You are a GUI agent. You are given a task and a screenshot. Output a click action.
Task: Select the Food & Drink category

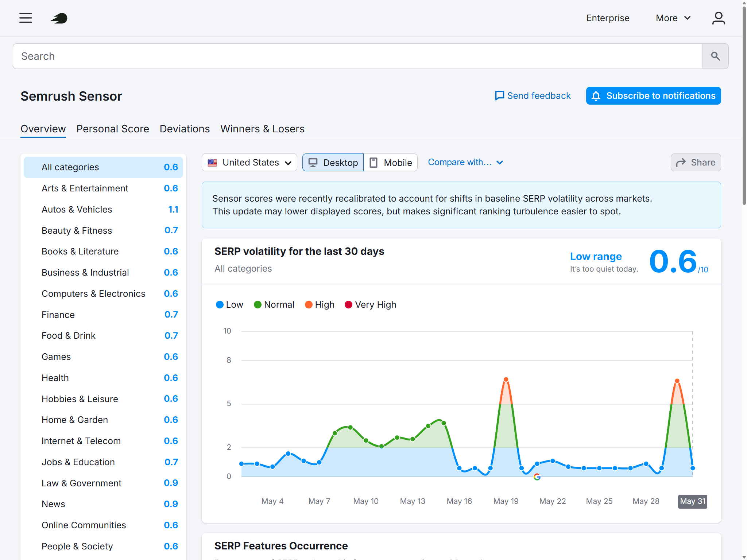pos(103,335)
